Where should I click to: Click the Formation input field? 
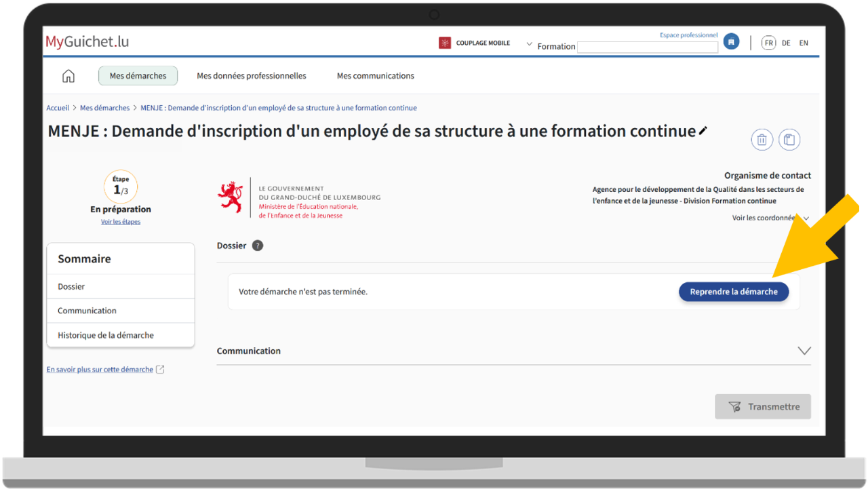pyautogui.click(x=647, y=47)
